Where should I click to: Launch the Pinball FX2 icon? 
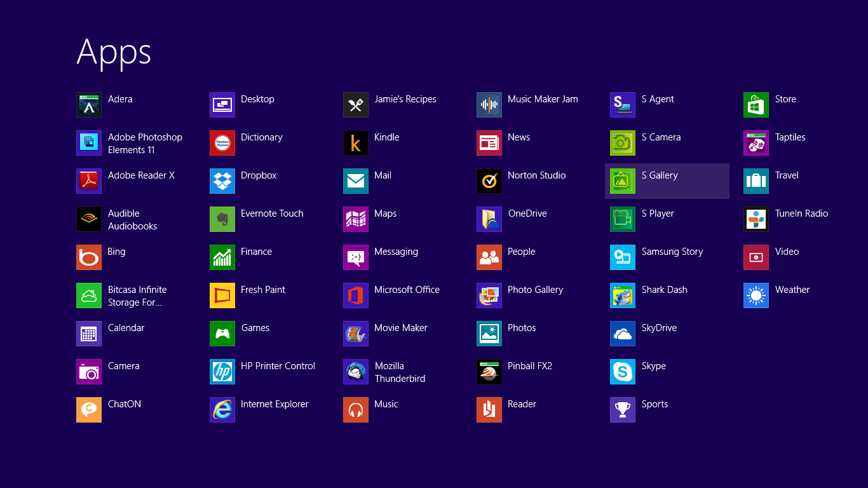point(489,372)
